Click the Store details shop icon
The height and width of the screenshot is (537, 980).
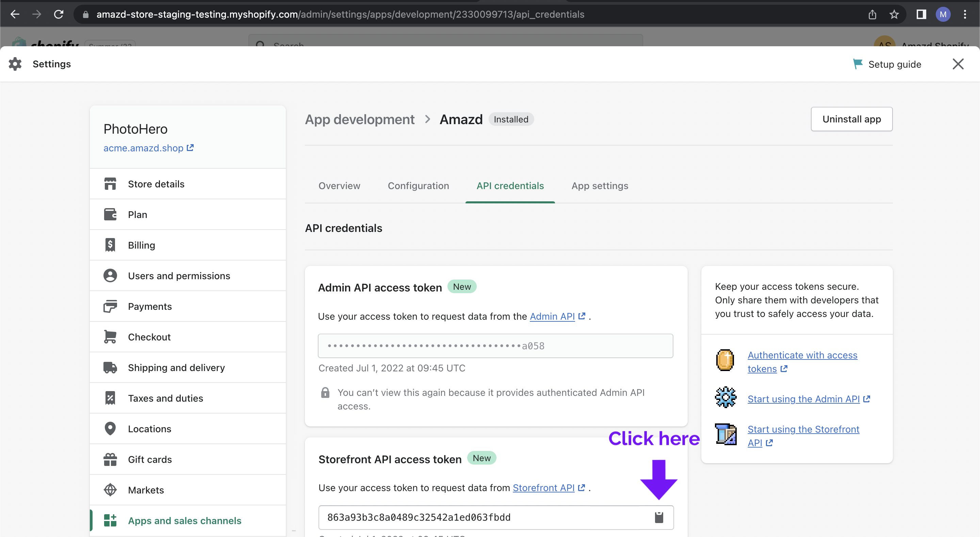pyautogui.click(x=110, y=184)
